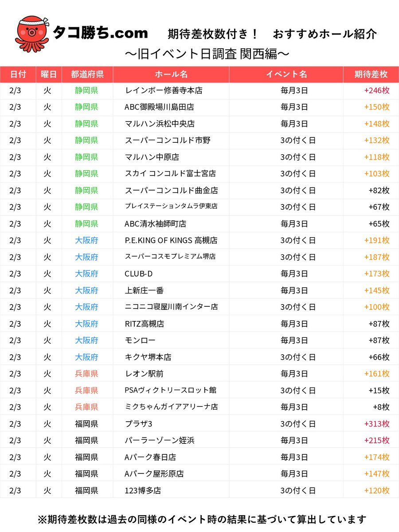
Task: Click the +148枚 value
Action: point(376,124)
